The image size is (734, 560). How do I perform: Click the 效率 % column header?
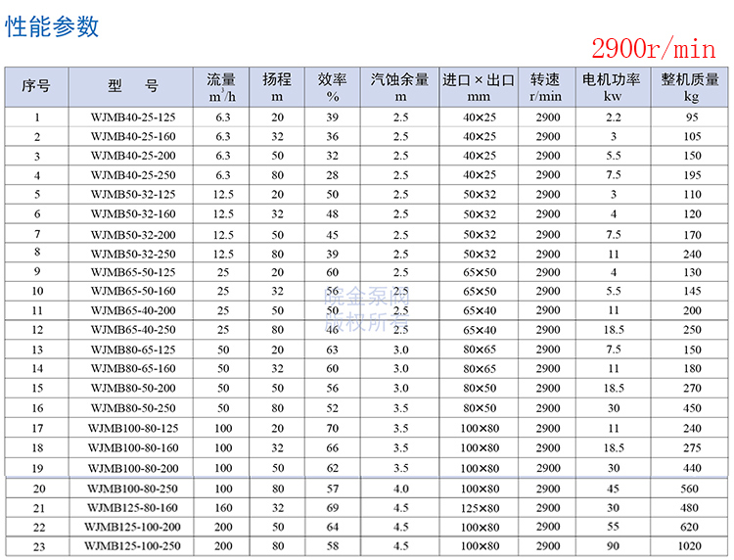click(x=332, y=87)
